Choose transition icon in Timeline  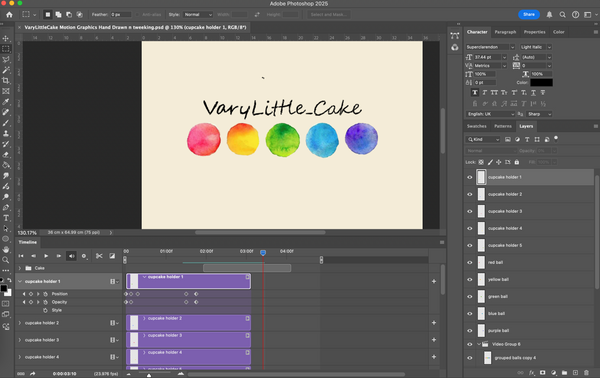(x=112, y=256)
